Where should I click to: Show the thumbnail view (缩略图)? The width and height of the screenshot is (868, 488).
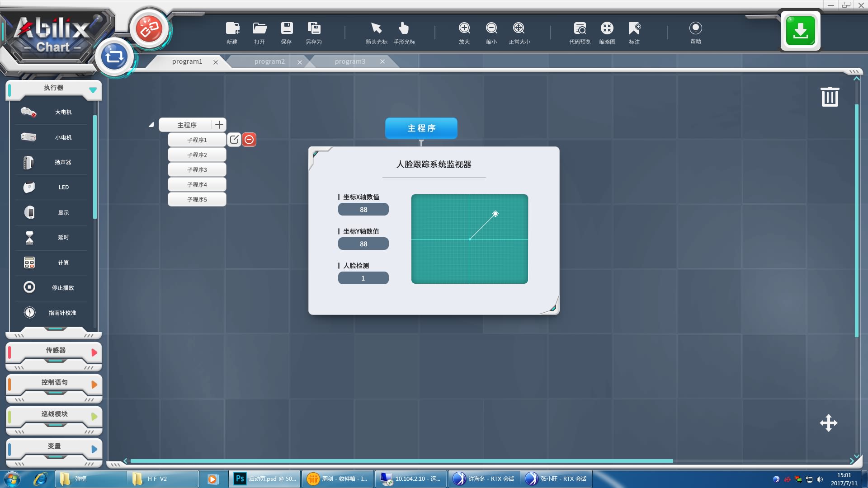607,28
